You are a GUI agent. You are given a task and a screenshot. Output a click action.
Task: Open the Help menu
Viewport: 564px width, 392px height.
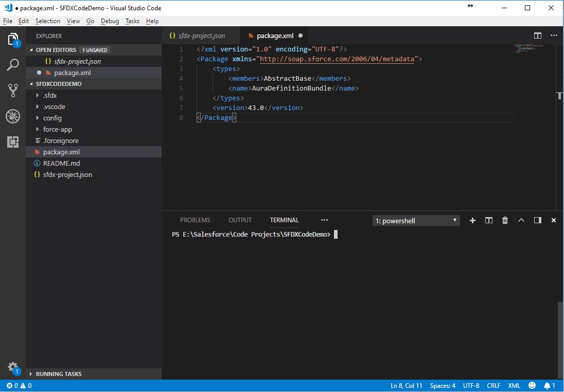click(152, 21)
